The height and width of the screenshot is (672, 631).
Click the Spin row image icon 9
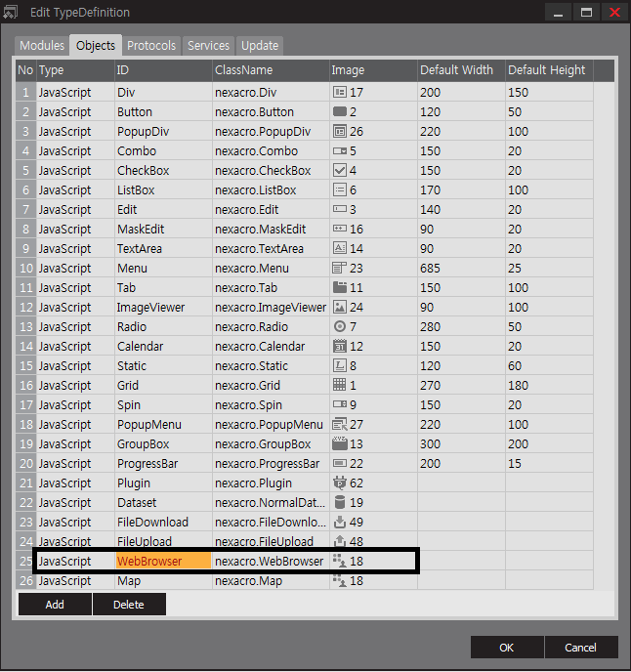[x=340, y=404]
